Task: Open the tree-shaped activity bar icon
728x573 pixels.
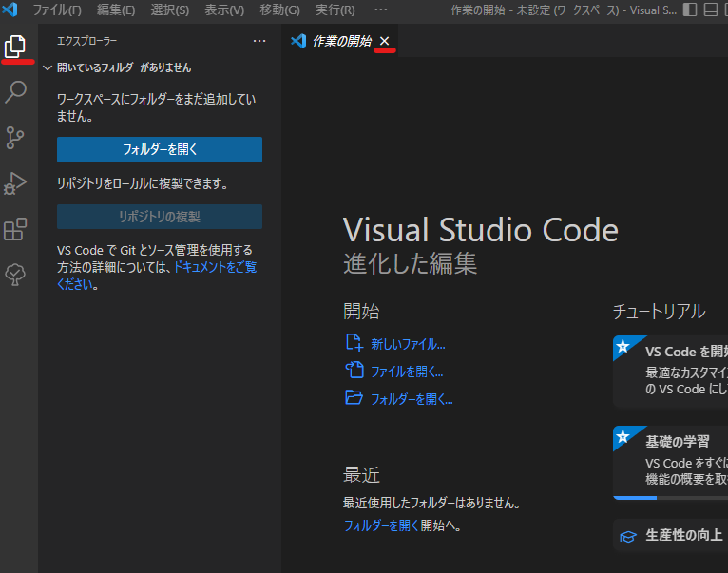Action: coord(15,275)
